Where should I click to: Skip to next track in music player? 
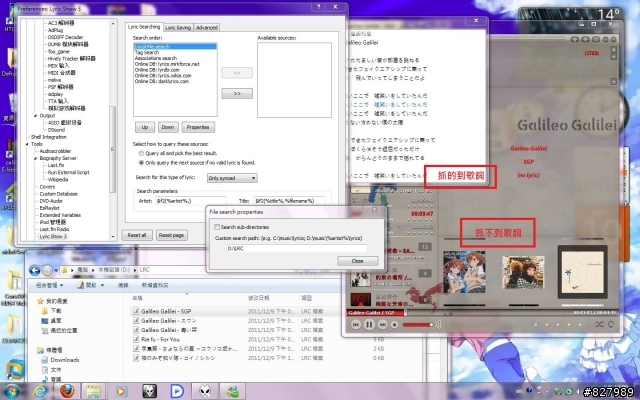coord(382,324)
